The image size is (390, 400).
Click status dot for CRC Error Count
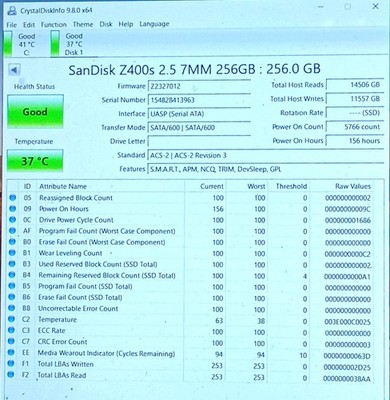11,341
